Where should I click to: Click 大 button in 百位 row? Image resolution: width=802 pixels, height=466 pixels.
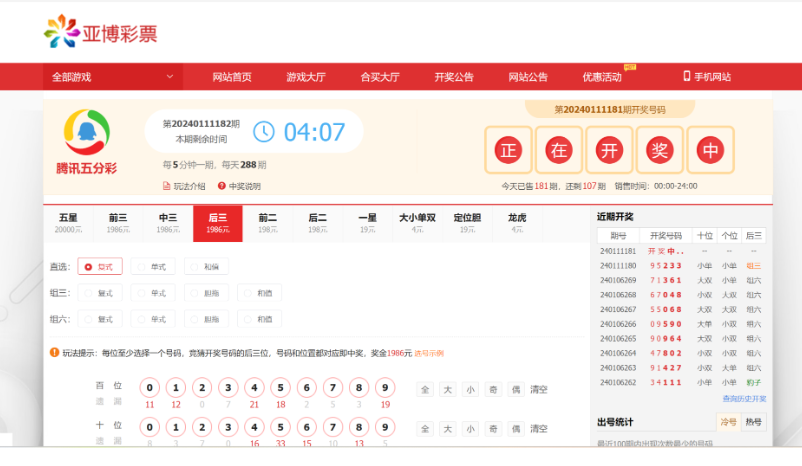[x=448, y=390]
